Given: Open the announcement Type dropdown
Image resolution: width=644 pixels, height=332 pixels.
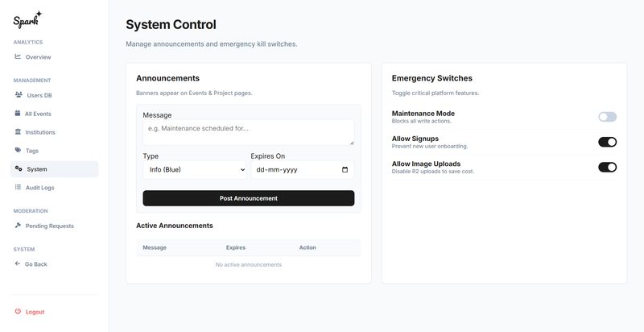Looking at the screenshot, I should (194, 170).
